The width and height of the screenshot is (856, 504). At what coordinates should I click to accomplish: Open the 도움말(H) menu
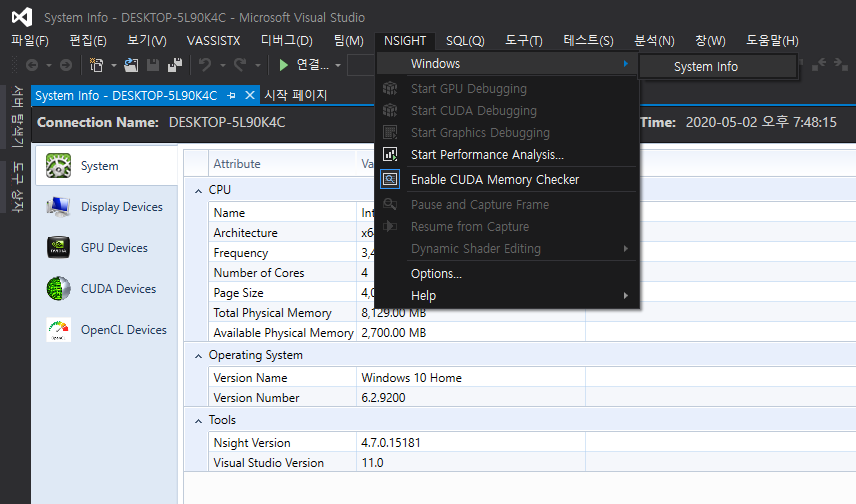point(772,41)
